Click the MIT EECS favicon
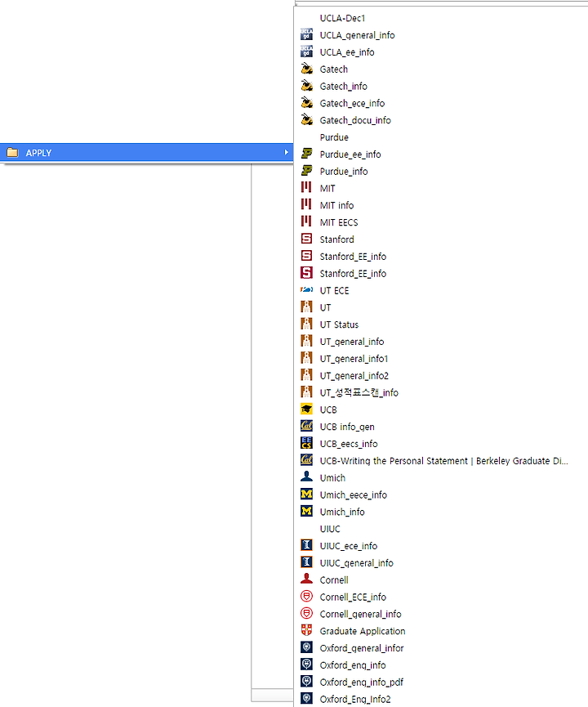 [306, 221]
